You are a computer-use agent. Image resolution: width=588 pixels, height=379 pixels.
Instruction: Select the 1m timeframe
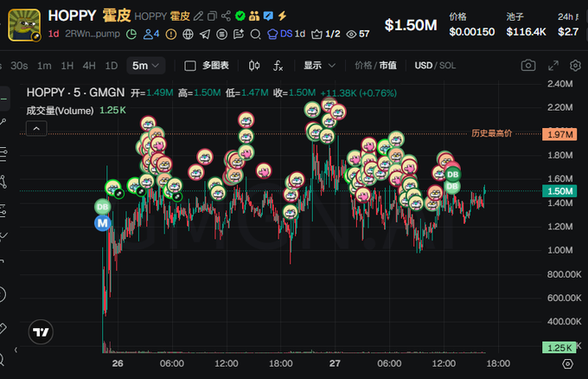pyautogui.click(x=44, y=66)
